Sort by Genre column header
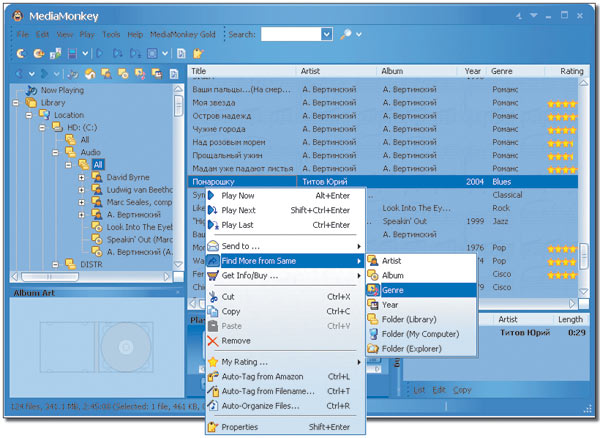The width and height of the screenshot is (600, 438). pyautogui.click(x=515, y=71)
